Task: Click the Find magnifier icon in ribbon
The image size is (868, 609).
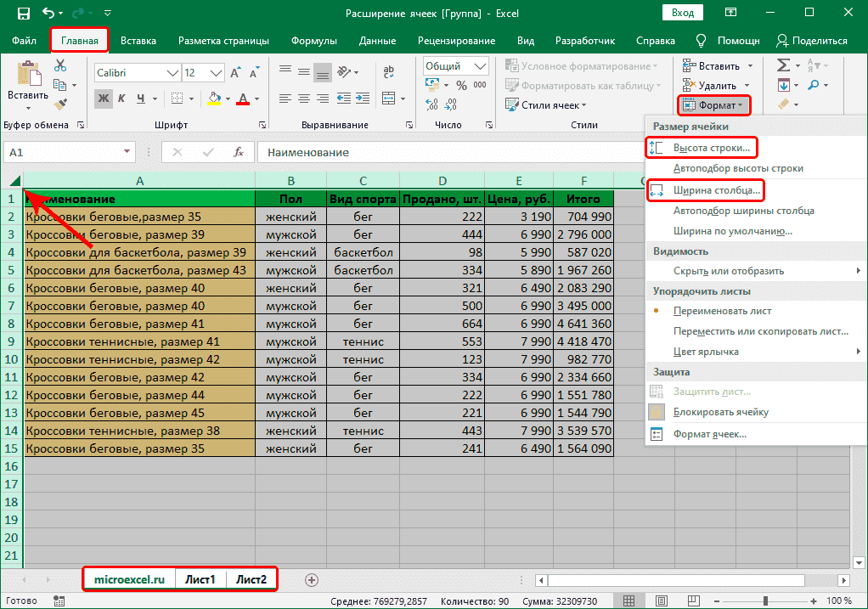Action: pos(812,85)
